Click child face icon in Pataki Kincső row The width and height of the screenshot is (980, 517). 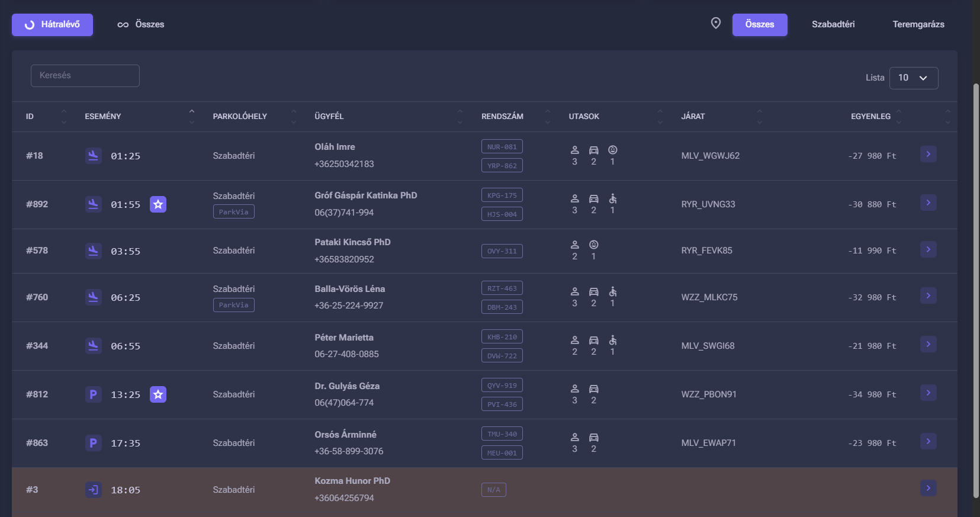click(x=593, y=245)
